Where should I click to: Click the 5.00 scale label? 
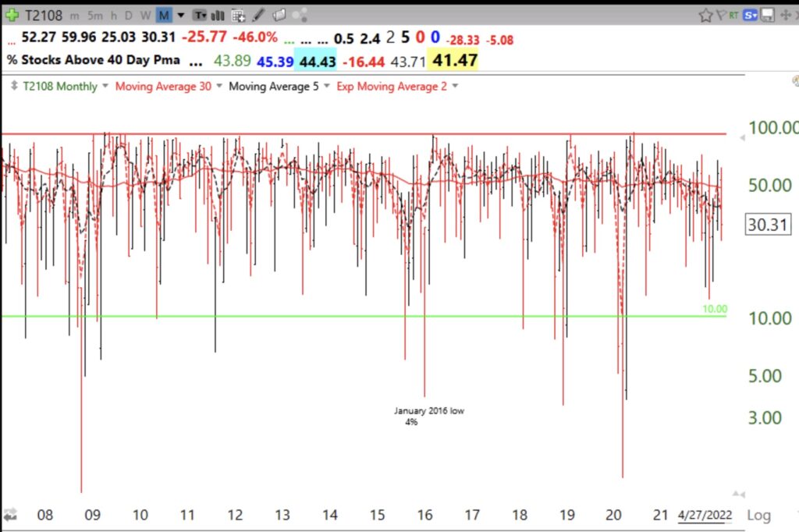pyautogui.click(x=765, y=376)
